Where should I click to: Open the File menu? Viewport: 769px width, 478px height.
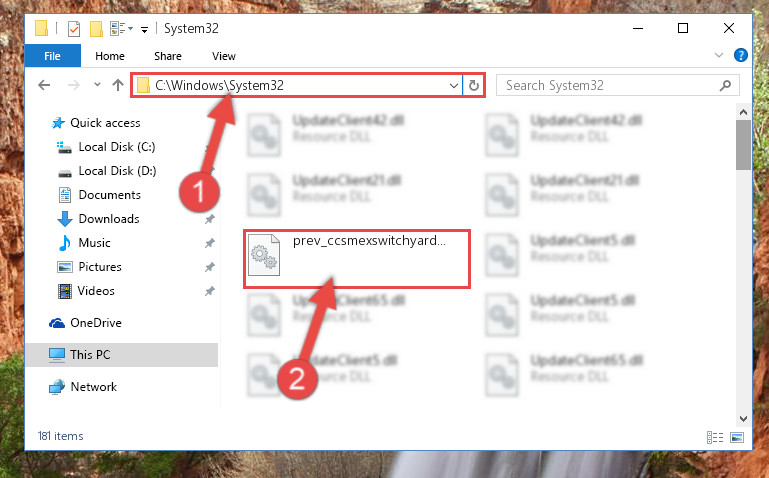[x=52, y=56]
